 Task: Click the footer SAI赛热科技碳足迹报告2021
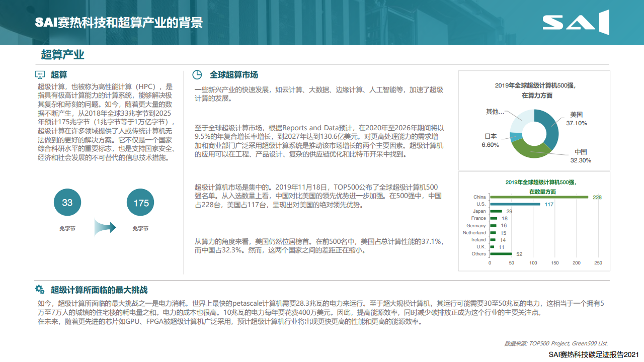(x=593, y=354)
